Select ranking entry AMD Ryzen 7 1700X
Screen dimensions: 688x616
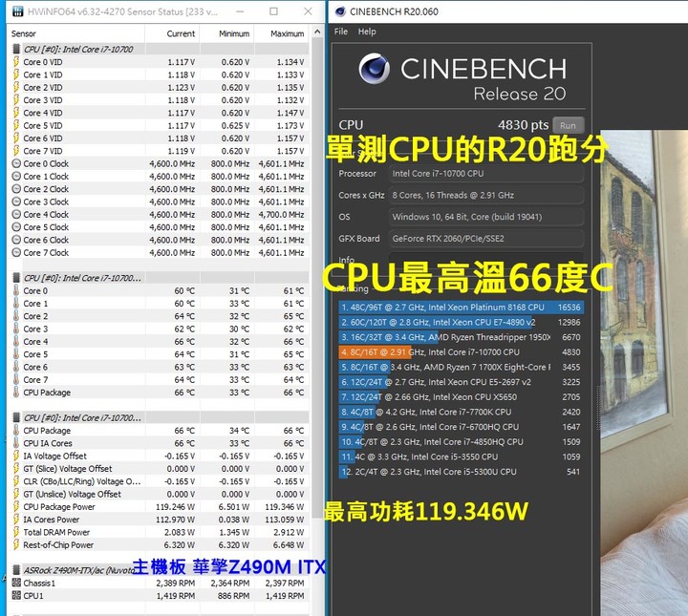pyautogui.click(x=461, y=367)
